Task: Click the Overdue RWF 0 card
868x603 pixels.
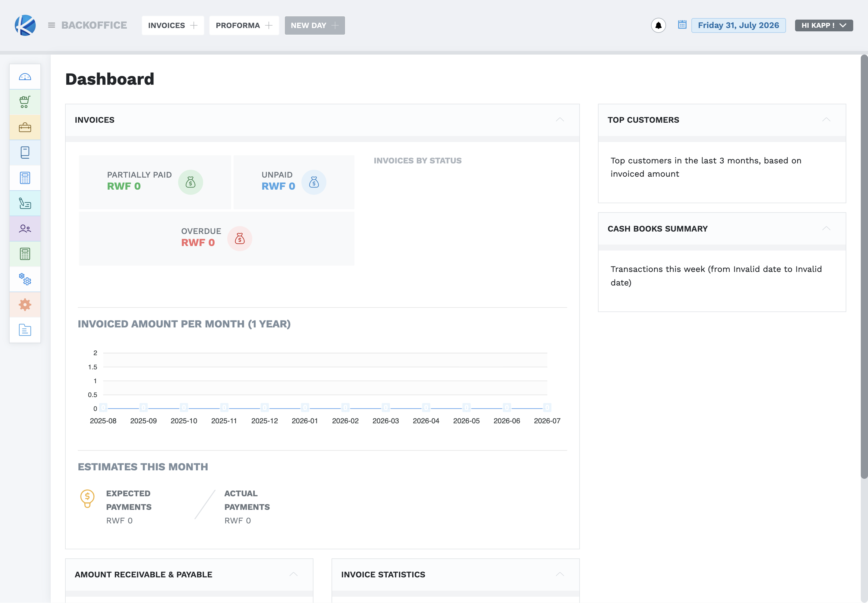Action: (x=216, y=238)
